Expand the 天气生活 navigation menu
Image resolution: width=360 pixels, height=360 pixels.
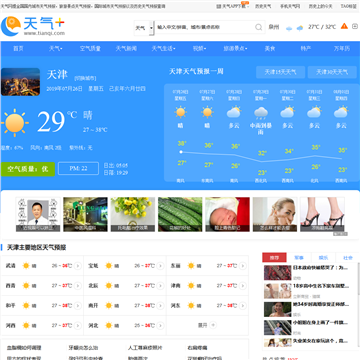pyautogui.click(x=163, y=48)
